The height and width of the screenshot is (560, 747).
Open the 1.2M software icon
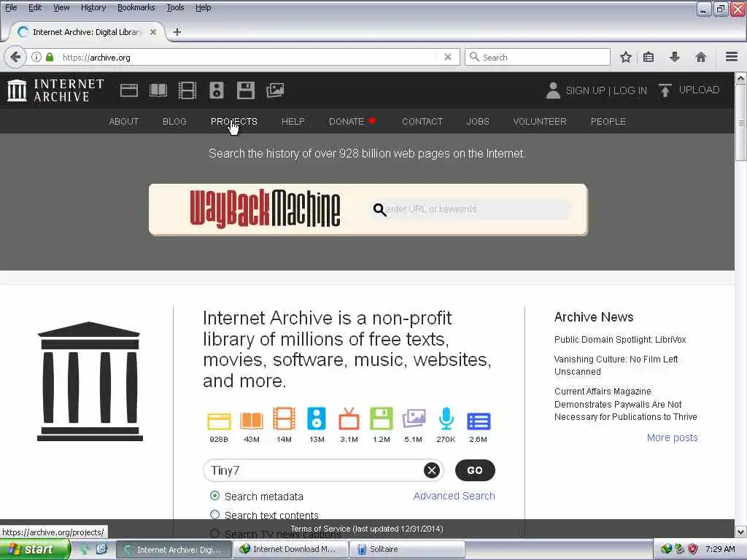[381, 419]
